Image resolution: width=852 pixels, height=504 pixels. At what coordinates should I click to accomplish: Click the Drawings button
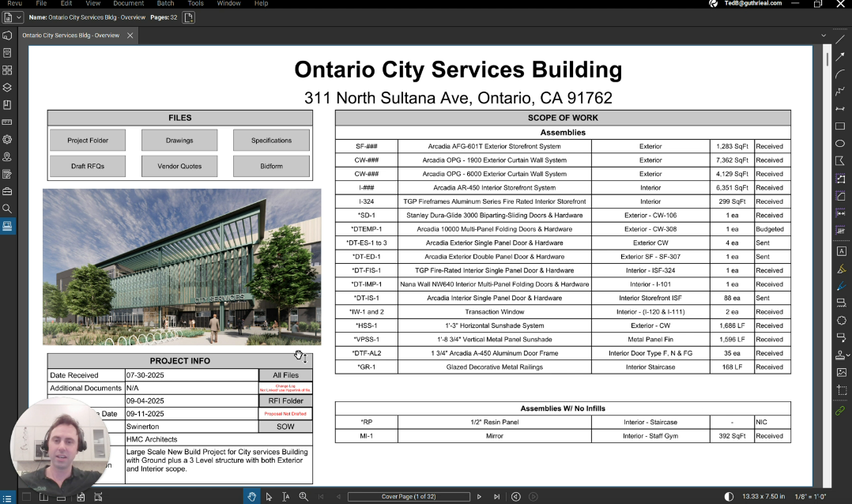click(179, 140)
